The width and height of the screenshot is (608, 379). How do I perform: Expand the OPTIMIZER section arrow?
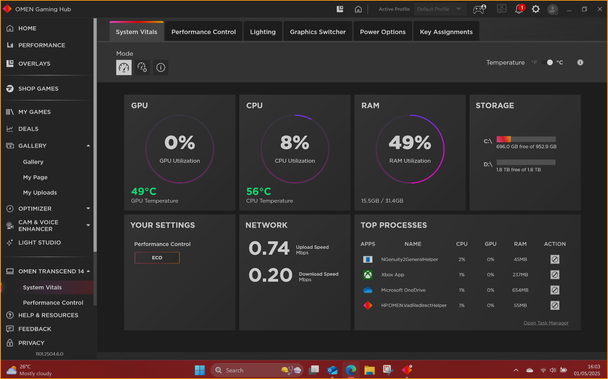tap(88, 209)
